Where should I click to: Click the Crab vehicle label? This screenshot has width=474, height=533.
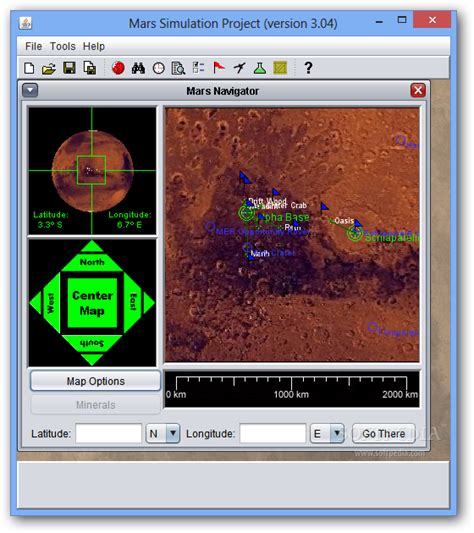[x=299, y=205]
